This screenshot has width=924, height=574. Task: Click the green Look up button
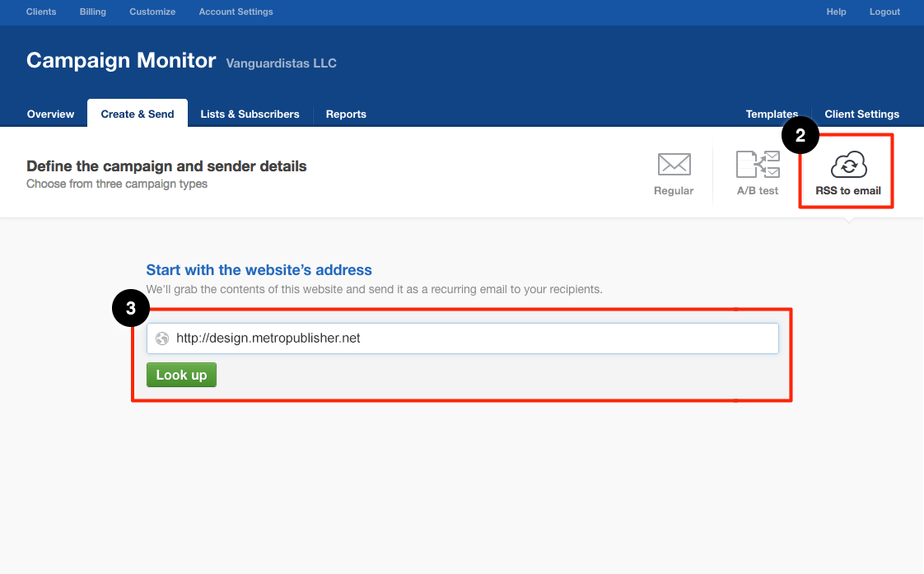(181, 375)
